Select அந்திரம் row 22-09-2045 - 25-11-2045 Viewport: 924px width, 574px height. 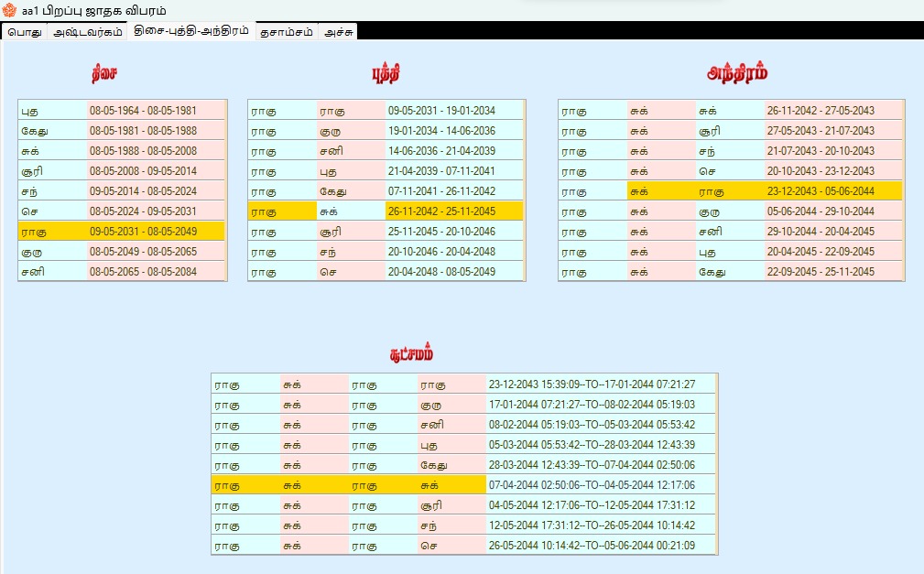[731, 272]
